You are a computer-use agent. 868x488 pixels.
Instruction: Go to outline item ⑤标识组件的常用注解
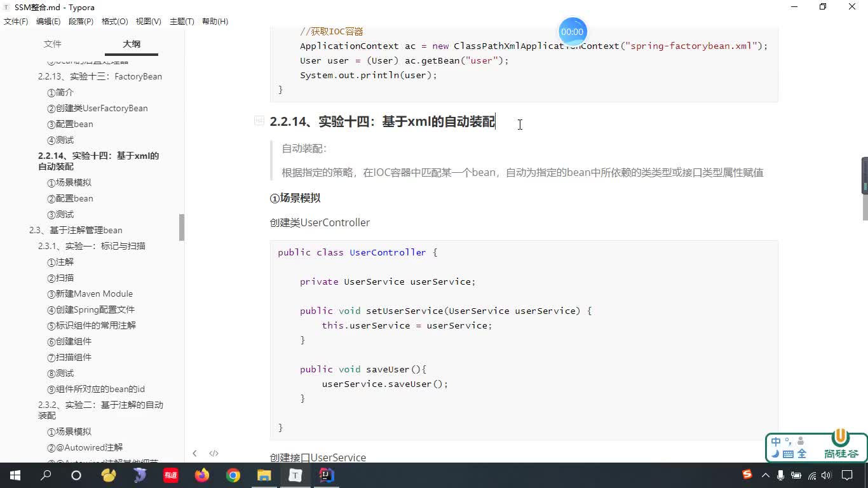point(92,325)
